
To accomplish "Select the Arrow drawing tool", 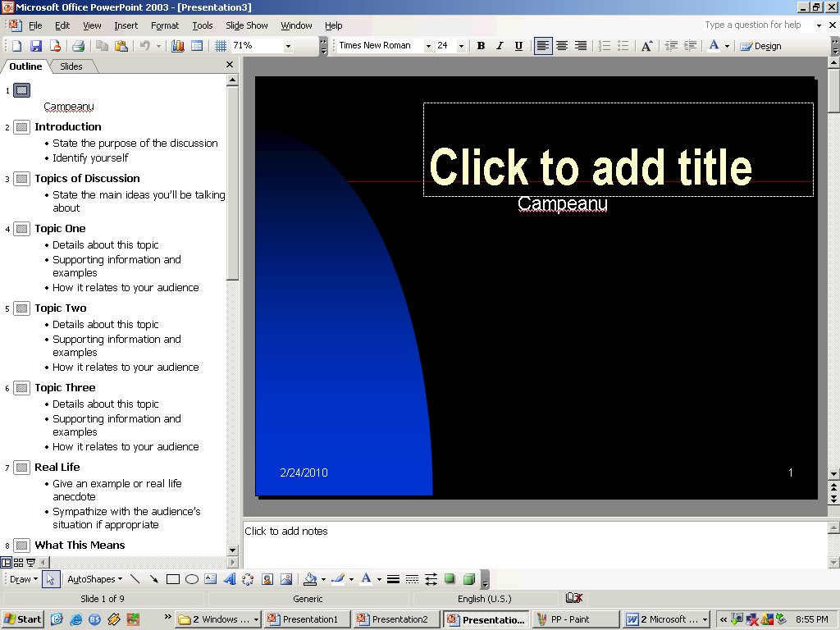I will pos(153,579).
